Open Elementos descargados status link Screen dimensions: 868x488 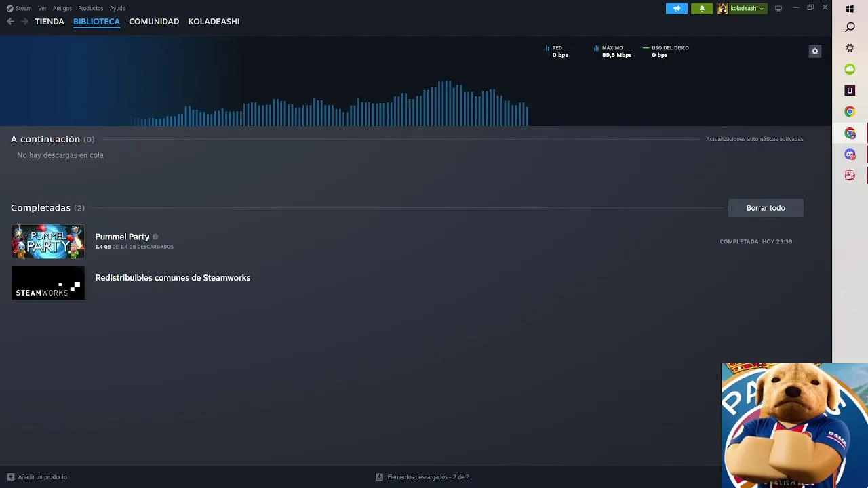[x=428, y=477]
